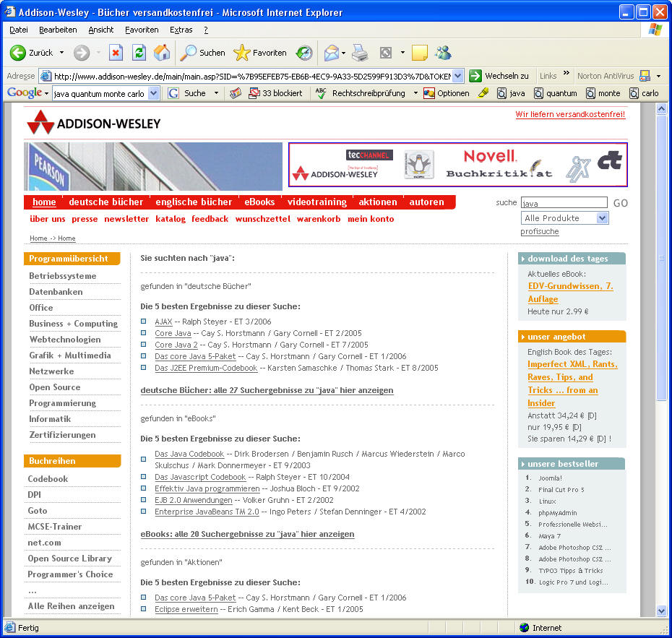Click the Messenger icon in toolbar
Image resolution: width=672 pixels, height=638 pixels.
(x=443, y=53)
